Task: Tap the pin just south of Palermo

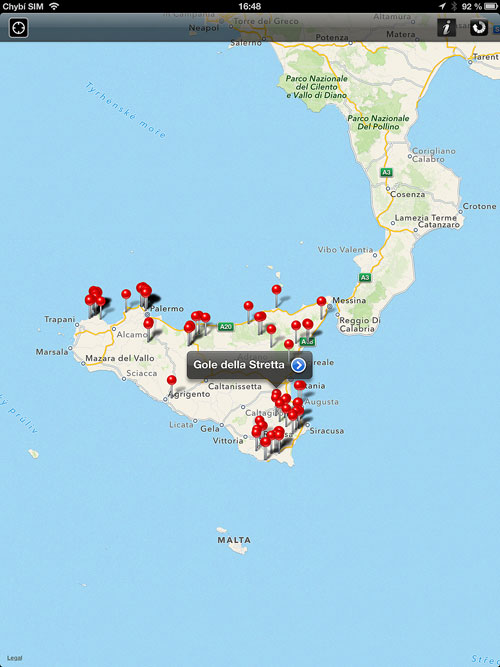Action: 149,323
